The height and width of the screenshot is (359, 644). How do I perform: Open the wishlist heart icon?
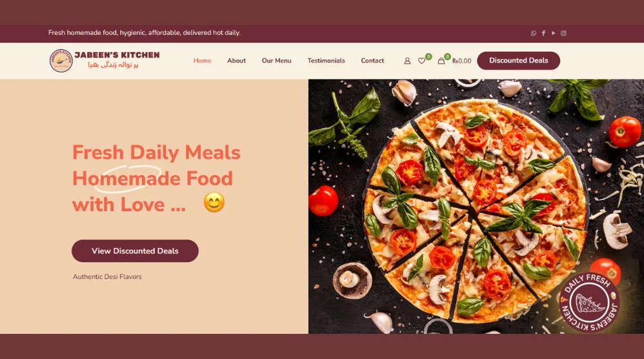(x=421, y=61)
